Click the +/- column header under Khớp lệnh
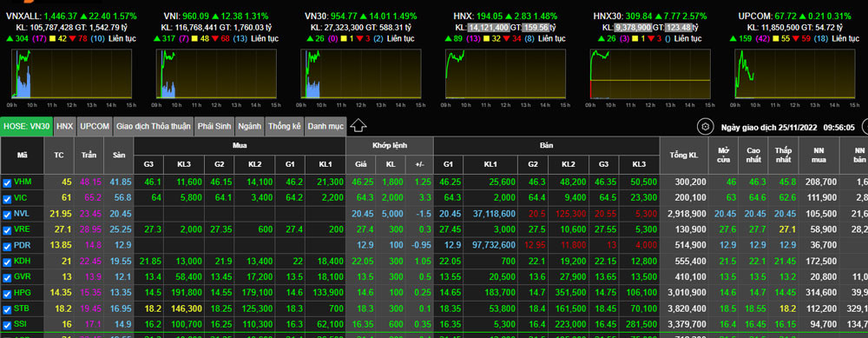The image size is (868, 338). (418, 164)
